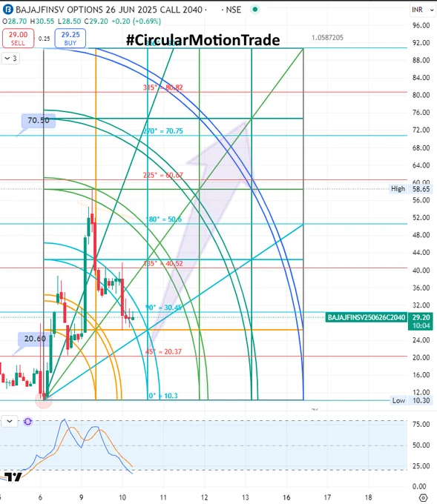Click the green market status dot
The height and width of the screenshot is (504, 437).
pyautogui.click(x=255, y=10)
